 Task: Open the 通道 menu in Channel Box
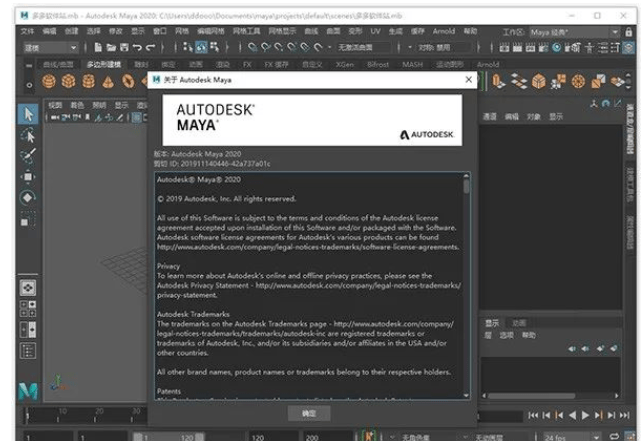(489, 117)
